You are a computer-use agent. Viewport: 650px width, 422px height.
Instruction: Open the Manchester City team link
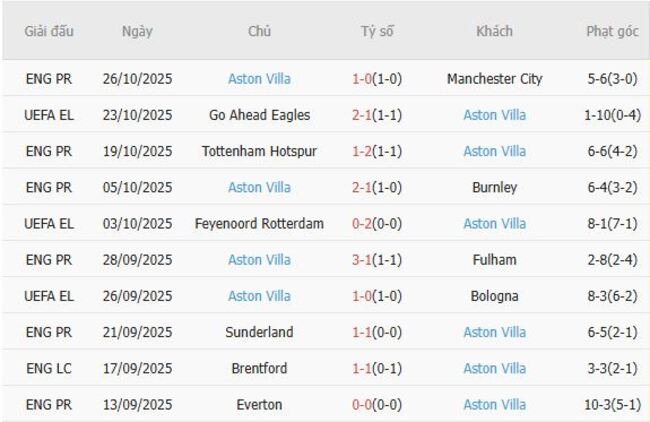click(494, 79)
